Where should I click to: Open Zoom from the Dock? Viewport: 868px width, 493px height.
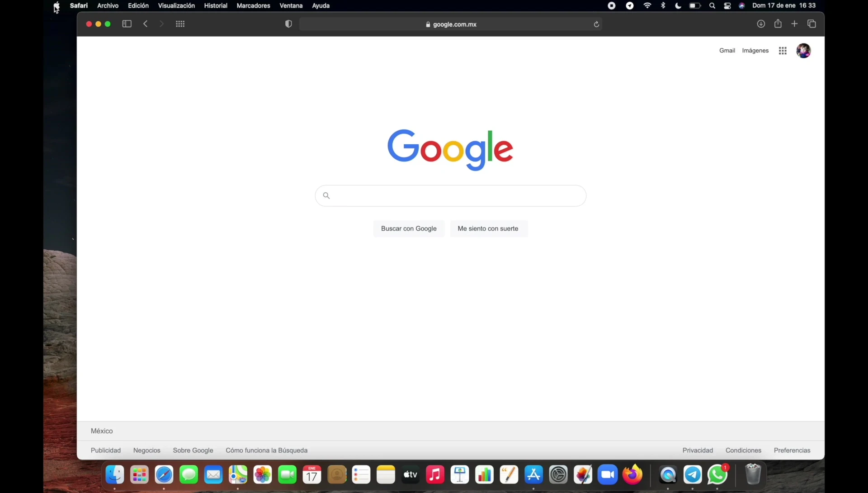pos(608,475)
